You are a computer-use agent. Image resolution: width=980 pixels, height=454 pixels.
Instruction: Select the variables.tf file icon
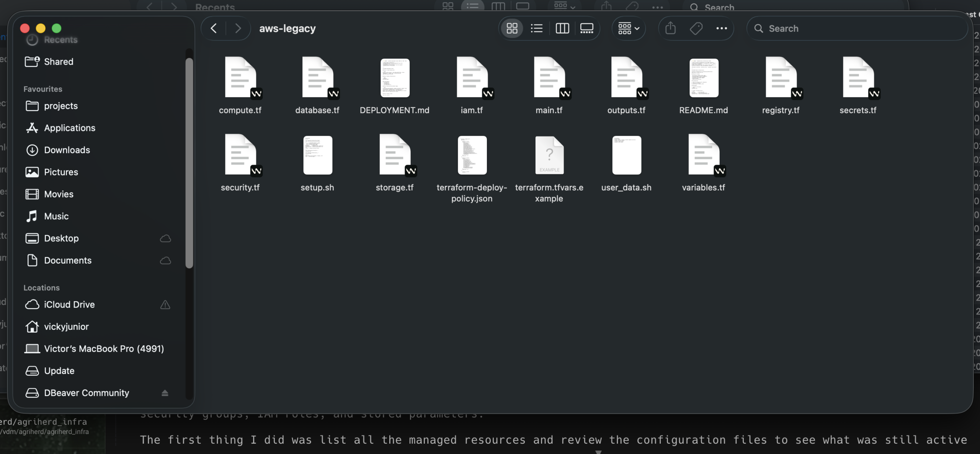(x=704, y=155)
